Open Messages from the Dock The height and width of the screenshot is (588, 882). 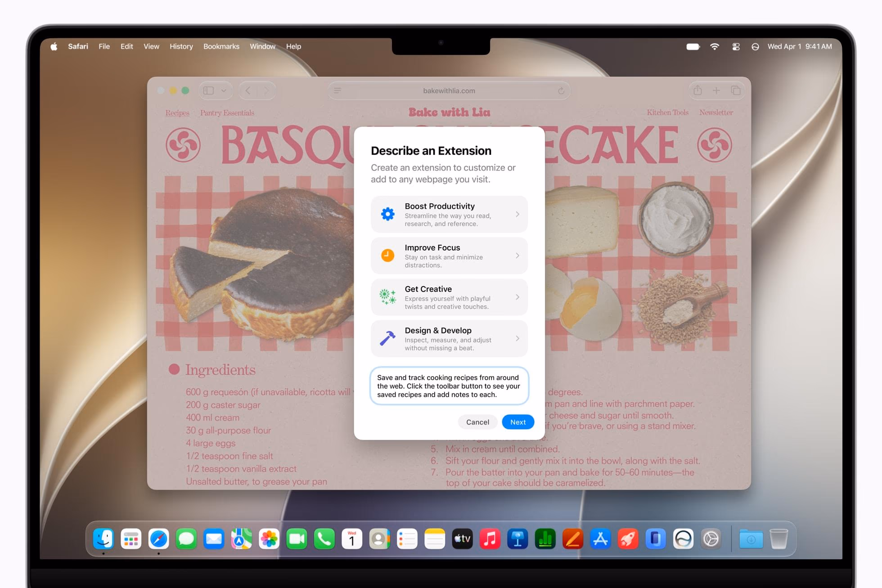click(186, 539)
